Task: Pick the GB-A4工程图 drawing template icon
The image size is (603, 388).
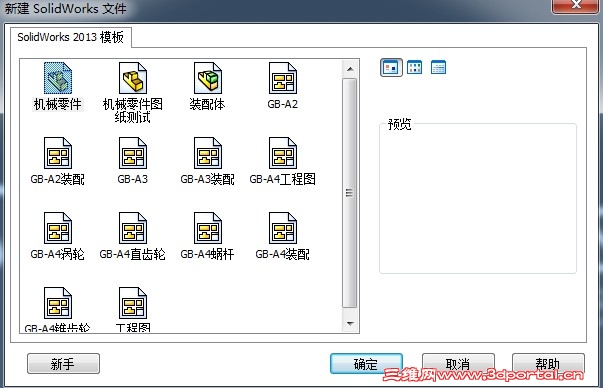Action: click(283, 153)
